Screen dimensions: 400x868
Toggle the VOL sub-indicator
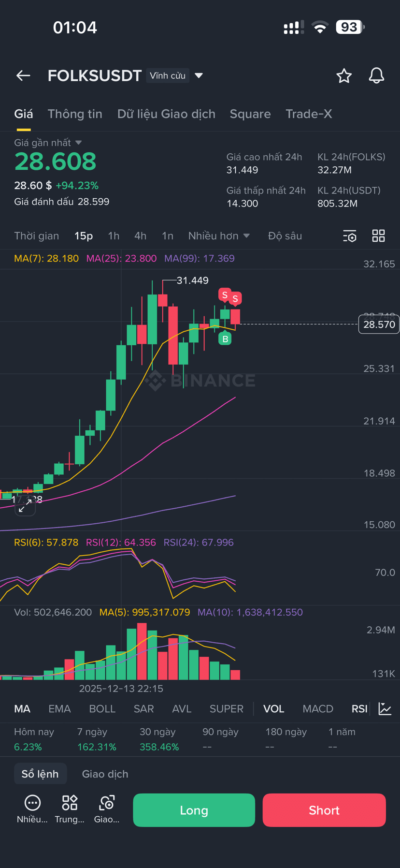[273, 709]
